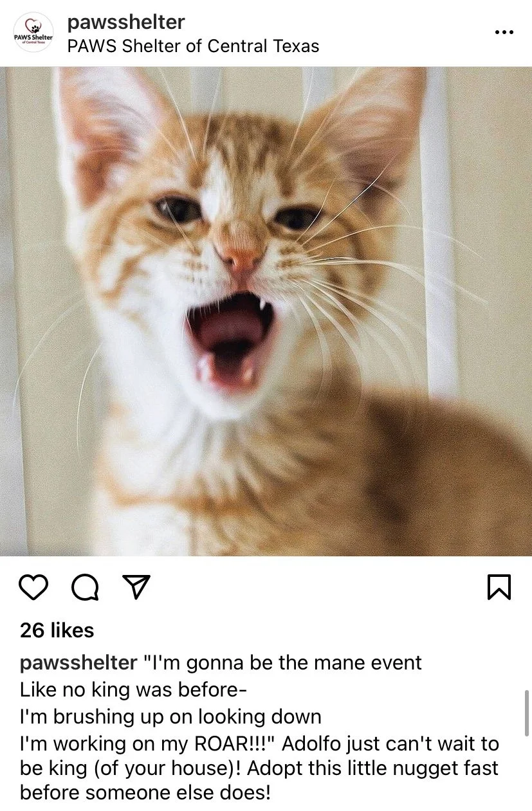Screen dimensions: 532x811
Task: View who liked via 26 likes
Action: click(57, 630)
